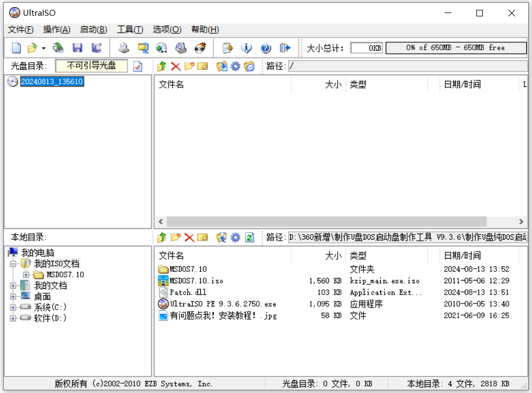
Task: Open the dropdown arrow beside the Open icon
Action: pos(44,48)
